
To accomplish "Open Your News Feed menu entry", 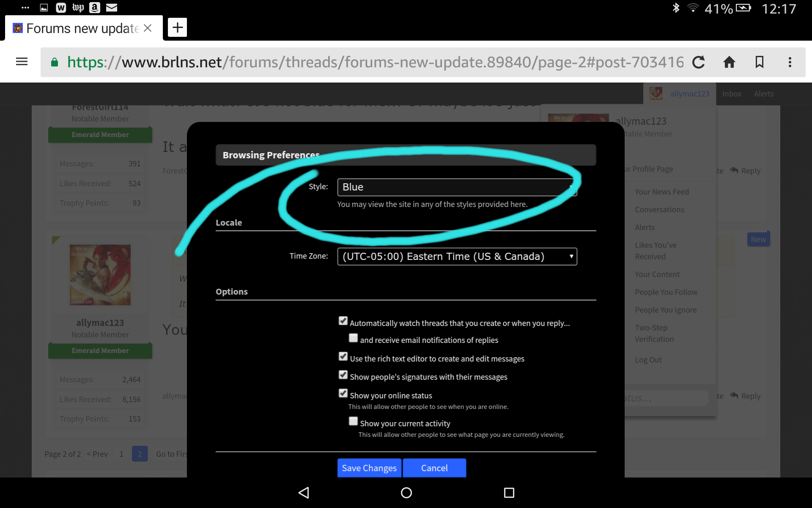I will click(x=662, y=192).
